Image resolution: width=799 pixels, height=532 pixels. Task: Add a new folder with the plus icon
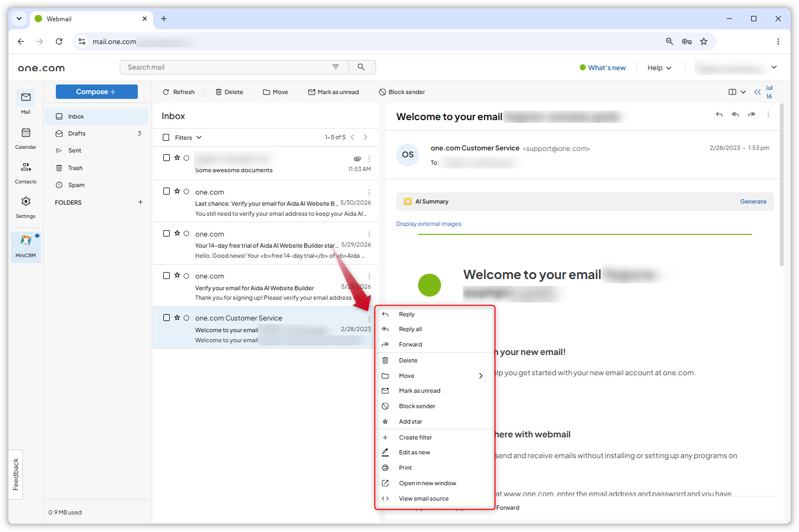(x=140, y=202)
